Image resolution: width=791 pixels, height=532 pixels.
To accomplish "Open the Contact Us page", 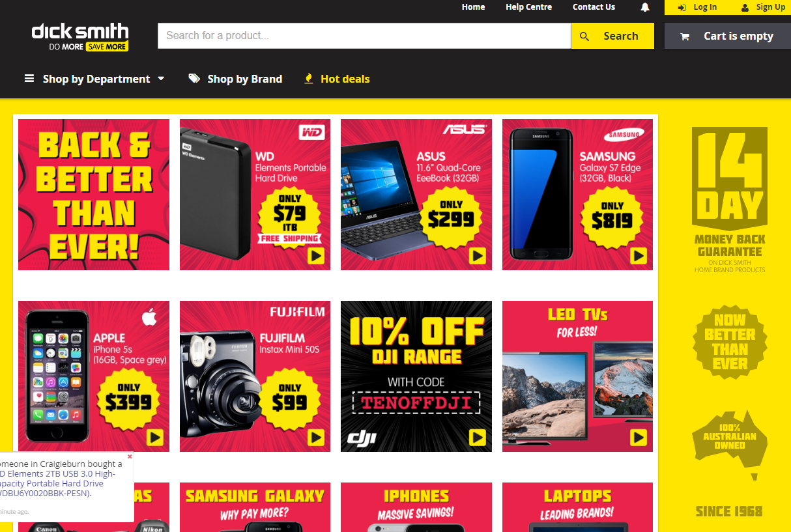I will pyautogui.click(x=594, y=7).
